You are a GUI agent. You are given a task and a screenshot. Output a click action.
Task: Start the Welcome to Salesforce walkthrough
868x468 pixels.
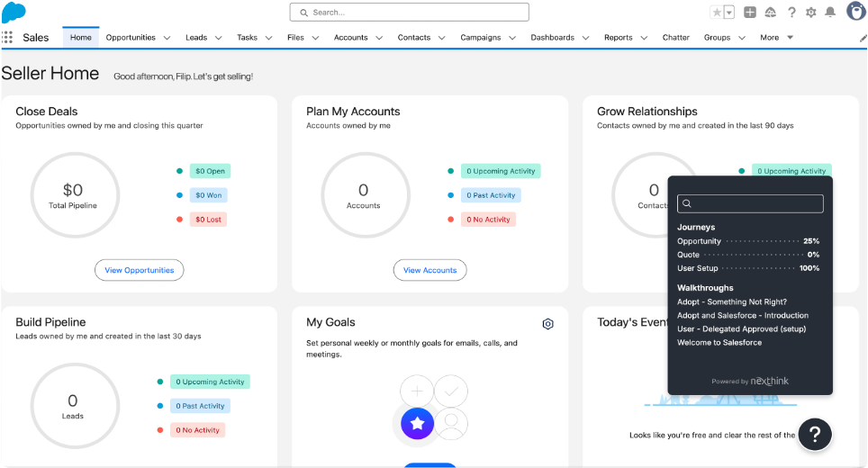coord(719,343)
